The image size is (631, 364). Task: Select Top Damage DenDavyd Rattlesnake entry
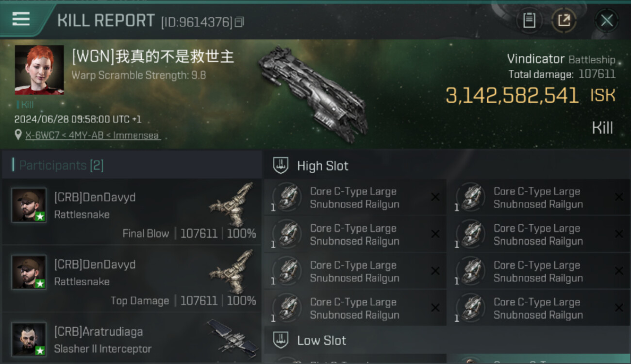tap(132, 279)
